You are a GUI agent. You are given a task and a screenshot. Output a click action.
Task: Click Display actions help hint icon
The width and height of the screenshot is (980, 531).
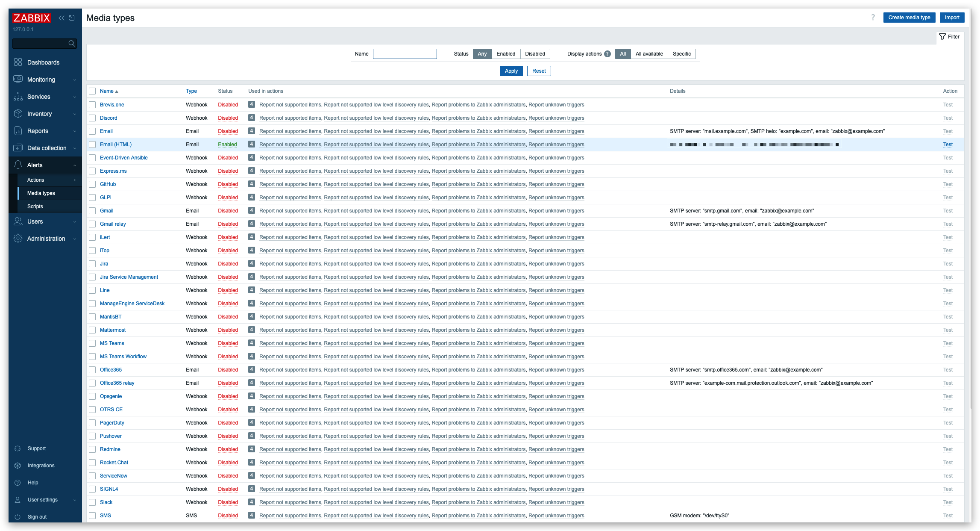point(607,54)
